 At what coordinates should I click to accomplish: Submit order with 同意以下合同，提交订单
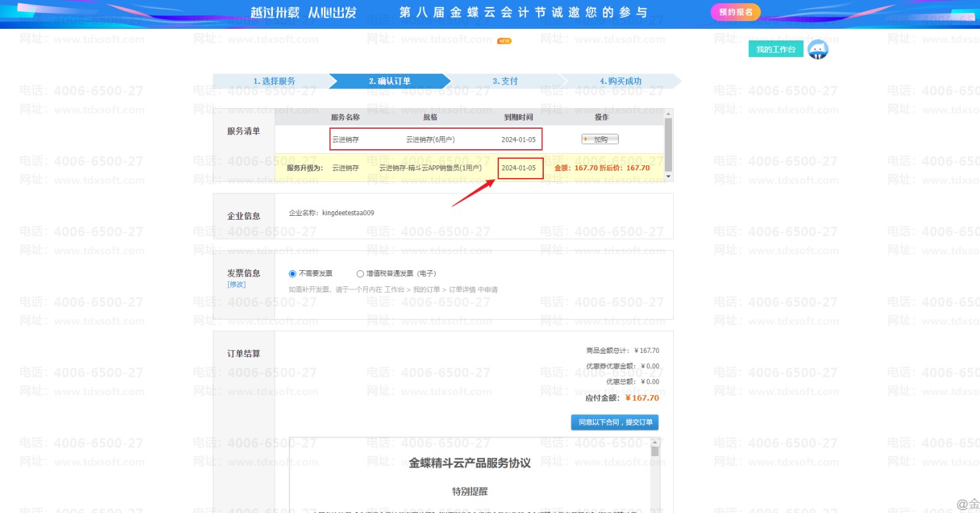[x=615, y=422]
